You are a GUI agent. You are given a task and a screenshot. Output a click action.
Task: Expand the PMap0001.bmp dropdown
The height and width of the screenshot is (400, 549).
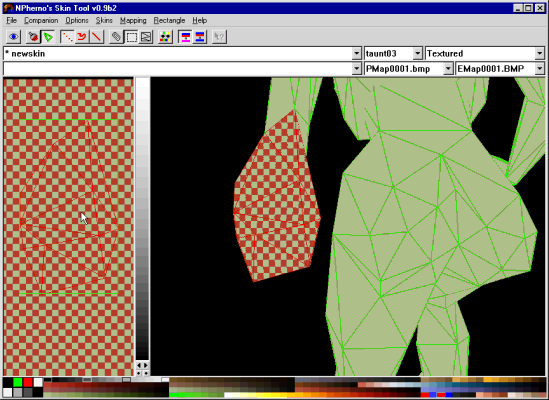448,69
